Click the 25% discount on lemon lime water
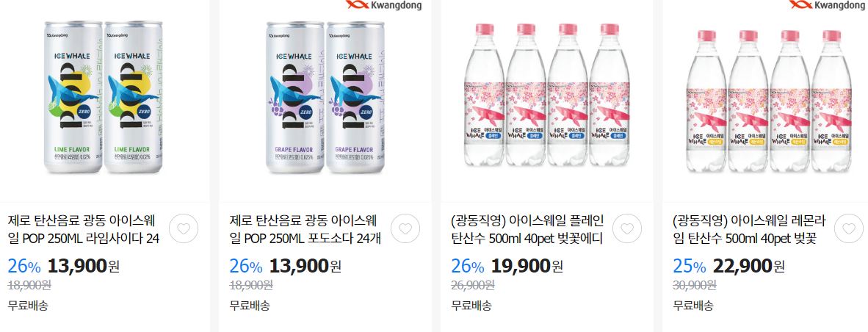This screenshot has width=868, height=332. tap(690, 267)
